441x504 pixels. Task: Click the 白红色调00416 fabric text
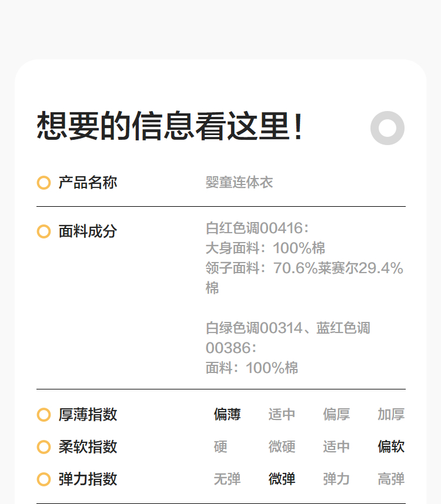pyautogui.click(x=257, y=228)
